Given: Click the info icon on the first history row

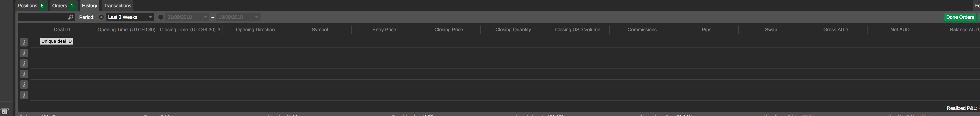Looking at the screenshot, I should tap(24, 43).
